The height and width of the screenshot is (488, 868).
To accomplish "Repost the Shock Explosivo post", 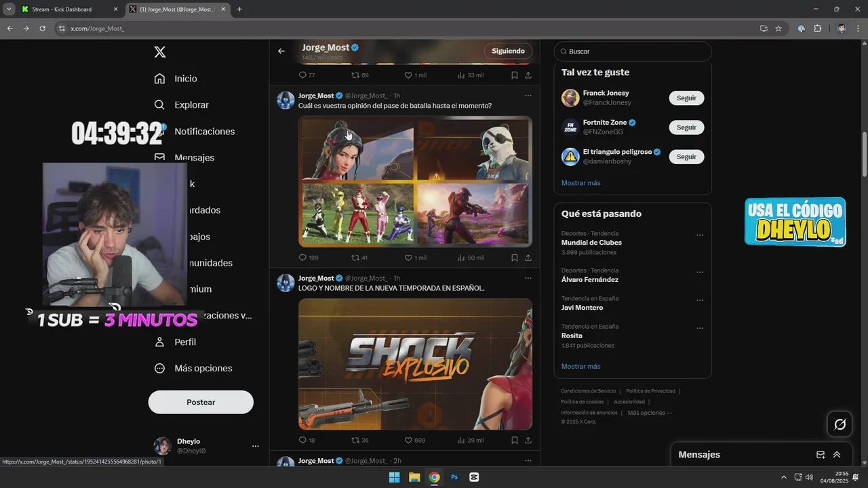I will 359,441.
